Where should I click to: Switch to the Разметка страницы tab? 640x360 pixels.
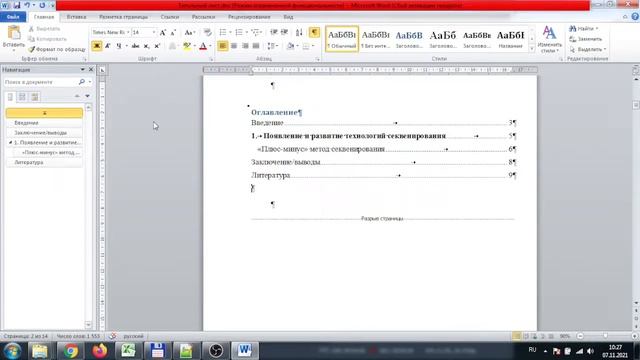click(x=123, y=17)
